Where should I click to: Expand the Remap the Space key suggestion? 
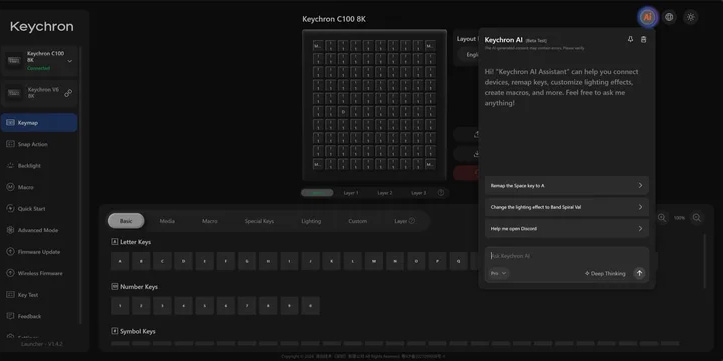pos(567,185)
